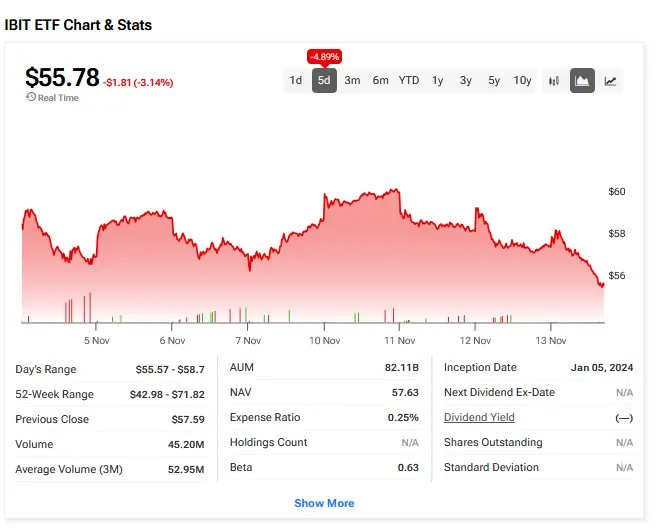
Task: Select the area chart view icon
Action: pos(582,81)
